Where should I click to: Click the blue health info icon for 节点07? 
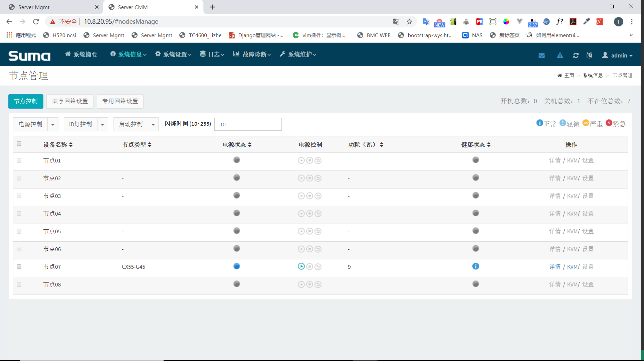tap(476, 266)
